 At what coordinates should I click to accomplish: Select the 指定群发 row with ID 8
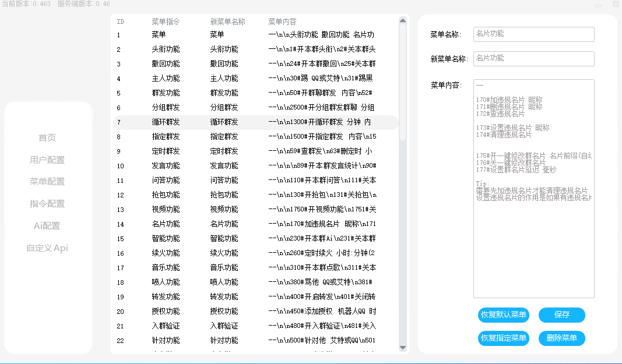point(255,137)
